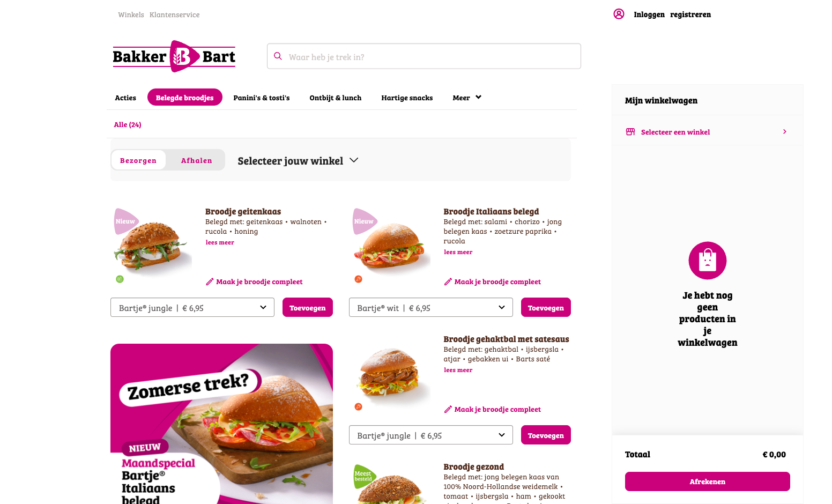Click the store icon beside Selecteer een winkel
832x504 pixels.
[630, 132]
